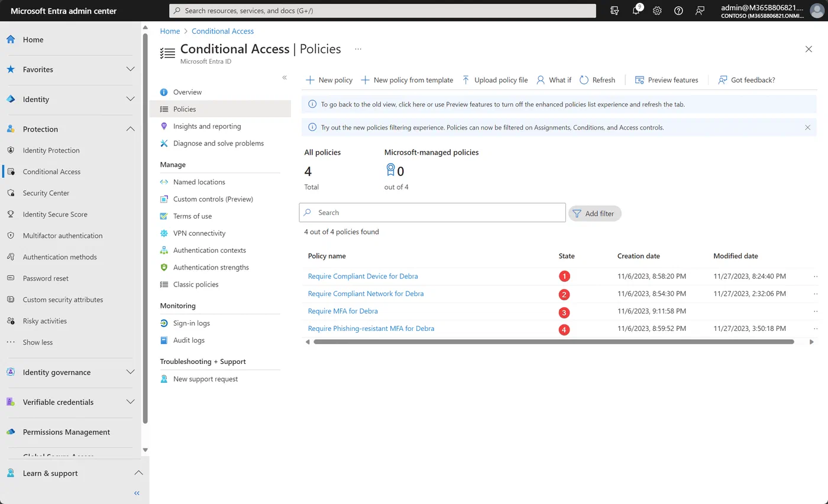Collapse the left navigation pane

click(137, 493)
